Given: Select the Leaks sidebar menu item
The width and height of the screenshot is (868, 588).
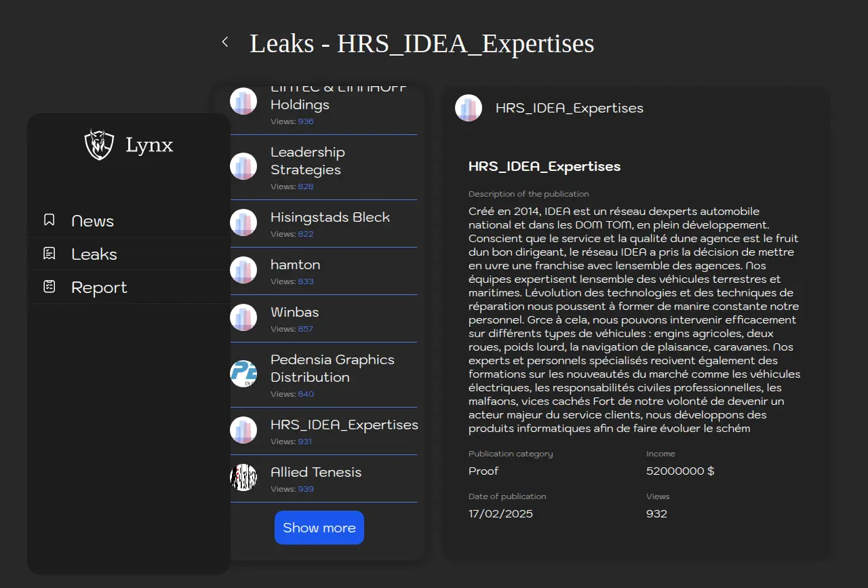Looking at the screenshot, I should pyautogui.click(x=94, y=254).
